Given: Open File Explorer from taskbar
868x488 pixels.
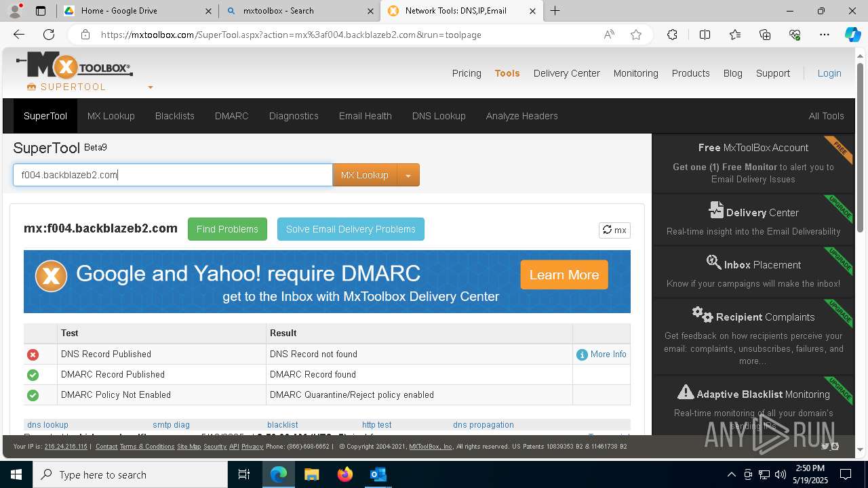Looking at the screenshot, I should [311, 474].
